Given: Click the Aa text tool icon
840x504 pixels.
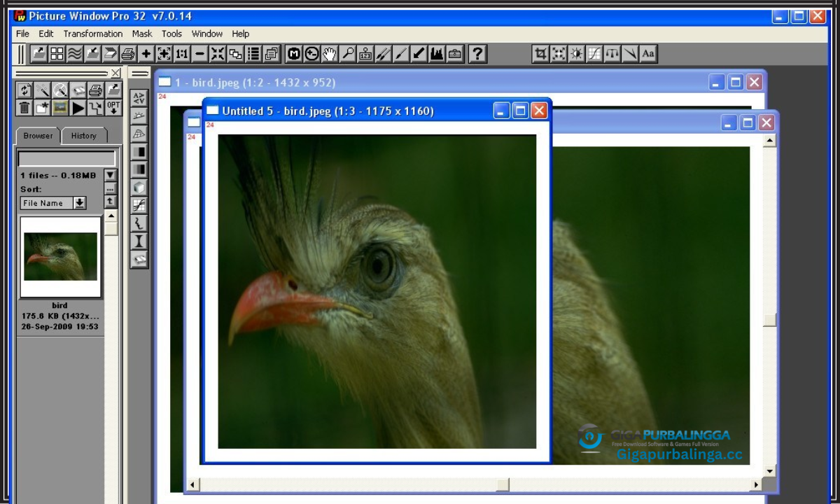Looking at the screenshot, I should pyautogui.click(x=648, y=54).
